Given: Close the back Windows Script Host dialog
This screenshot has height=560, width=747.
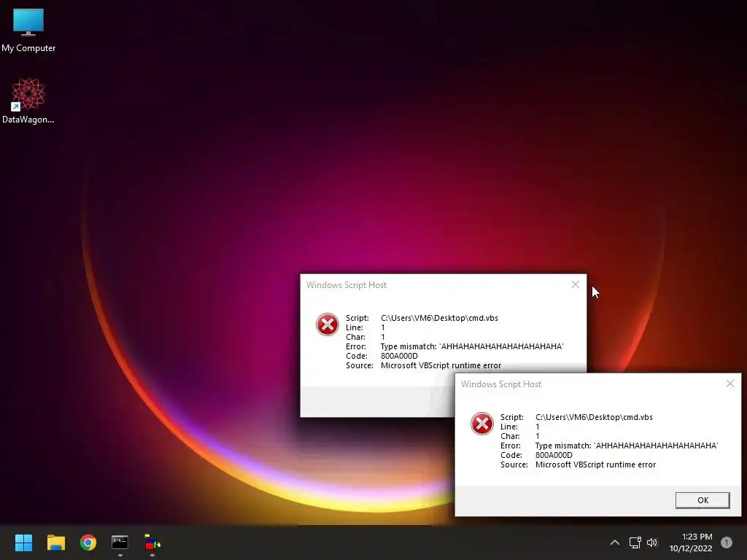Looking at the screenshot, I should (576, 284).
